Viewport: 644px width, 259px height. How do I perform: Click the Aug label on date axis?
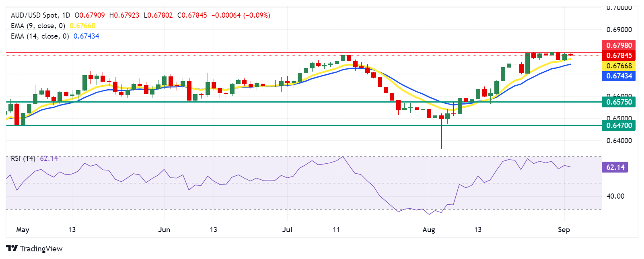(x=429, y=230)
